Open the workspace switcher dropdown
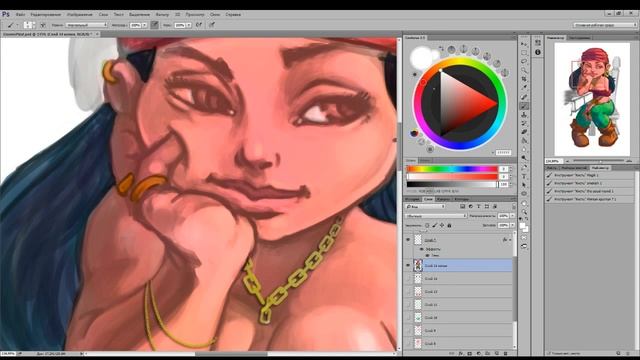Screen dimensions: 640x360 [604, 25]
